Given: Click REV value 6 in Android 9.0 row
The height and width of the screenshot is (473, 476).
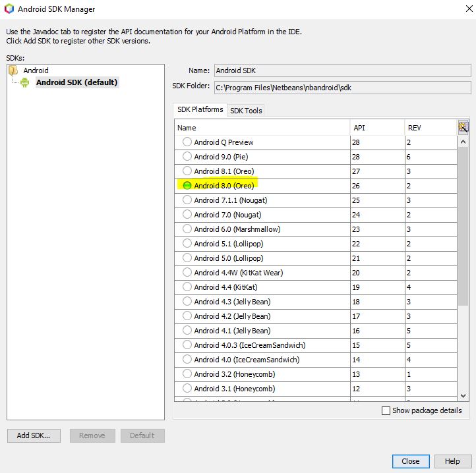Looking at the screenshot, I should coord(409,157).
